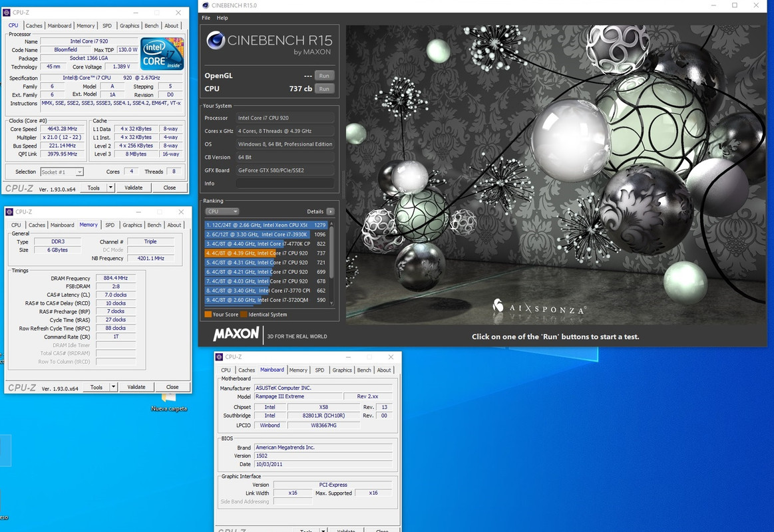Viewport: 774px width, 532px height.
Task: Click Your Score orange legend swatch
Action: pyautogui.click(x=208, y=314)
